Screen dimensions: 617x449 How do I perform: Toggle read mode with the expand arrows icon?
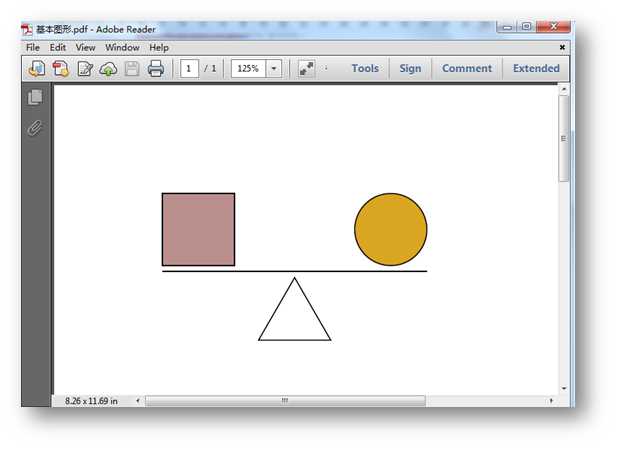pos(307,68)
